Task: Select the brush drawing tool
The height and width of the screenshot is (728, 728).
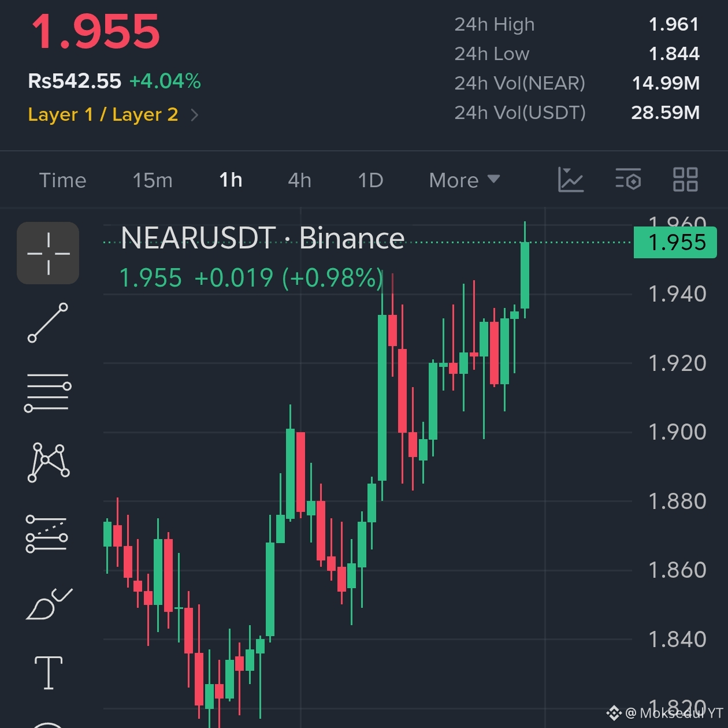Action: 49,604
